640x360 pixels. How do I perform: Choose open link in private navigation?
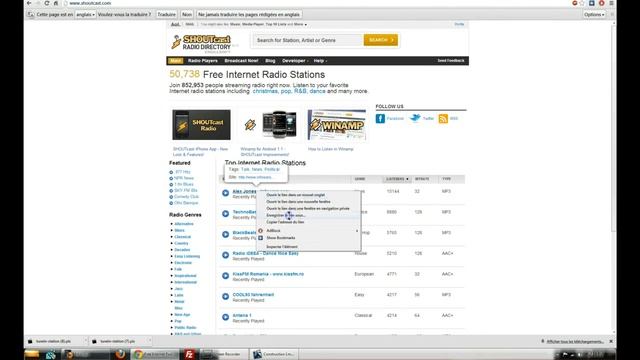tap(309, 209)
